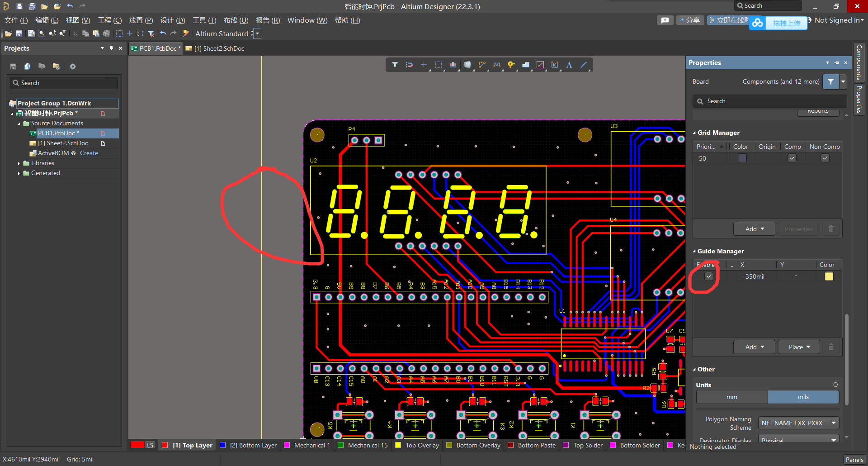Place a linear dimension

click(x=554, y=65)
